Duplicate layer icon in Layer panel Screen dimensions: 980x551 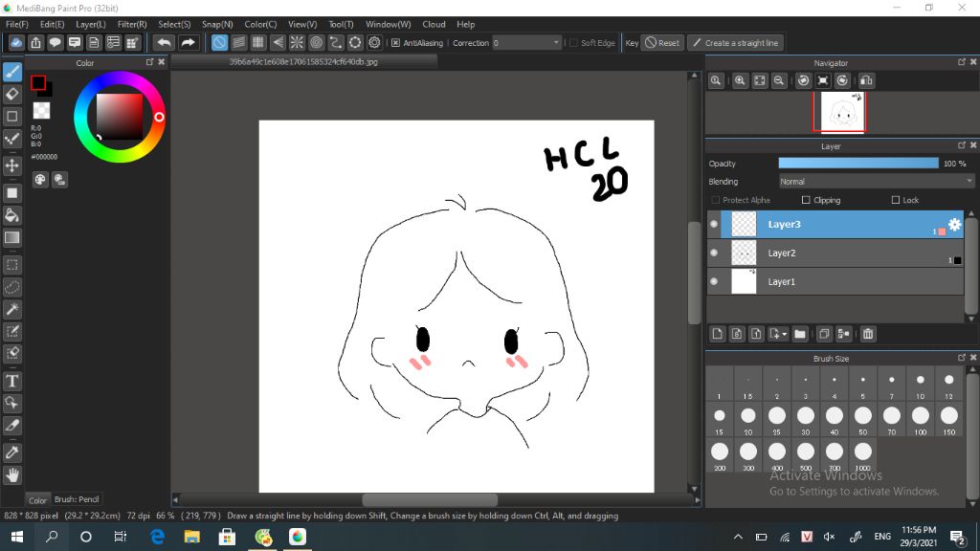pyautogui.click(x=824, y=334)
